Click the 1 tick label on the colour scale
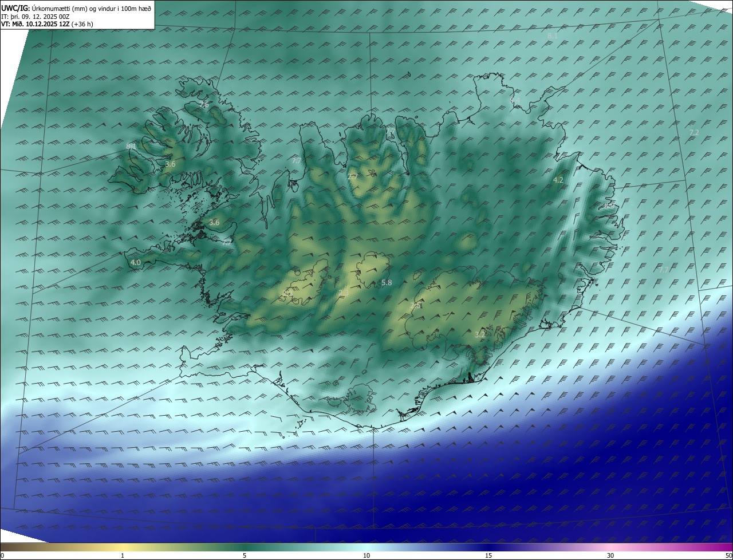Viewport: 733px width, 560px height. point(123,555)
